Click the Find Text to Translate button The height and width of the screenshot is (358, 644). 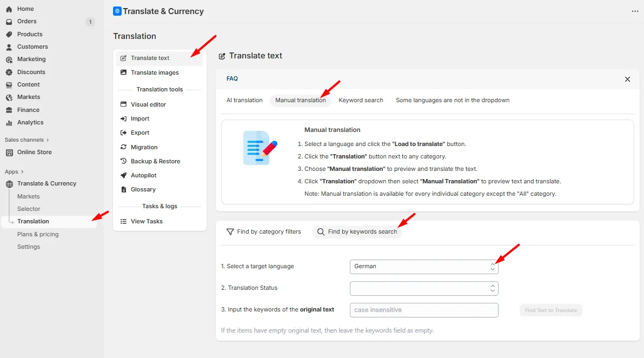coord(551,310)
